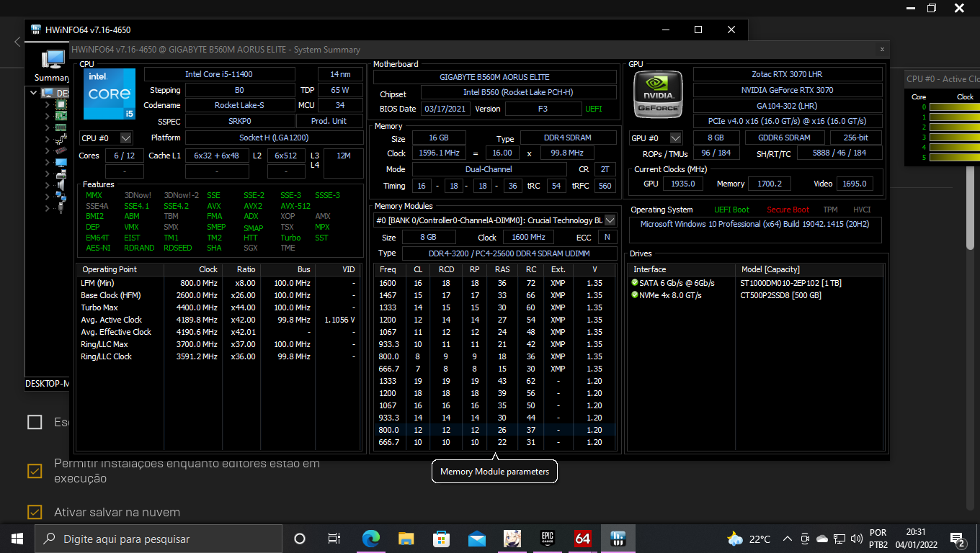Select the bus icon in device tree
This screenshot has height=553, width=980.
(62, 139)
